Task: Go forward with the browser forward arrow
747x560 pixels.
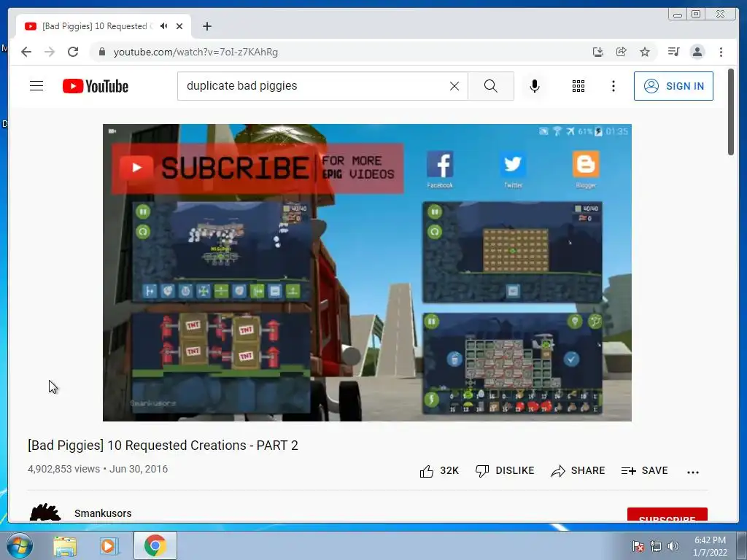Action: (50, 52)
